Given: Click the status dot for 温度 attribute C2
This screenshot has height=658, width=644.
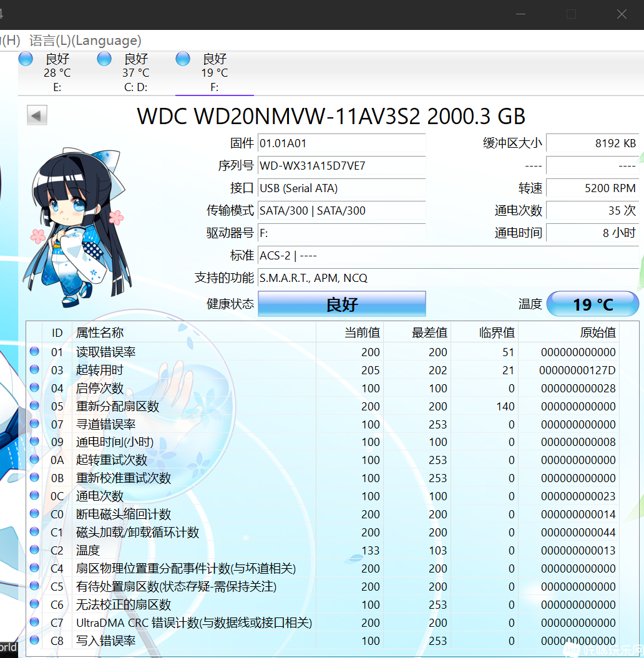Looking at the screenshot, I should pyautogui.click(x=34, y=549).
